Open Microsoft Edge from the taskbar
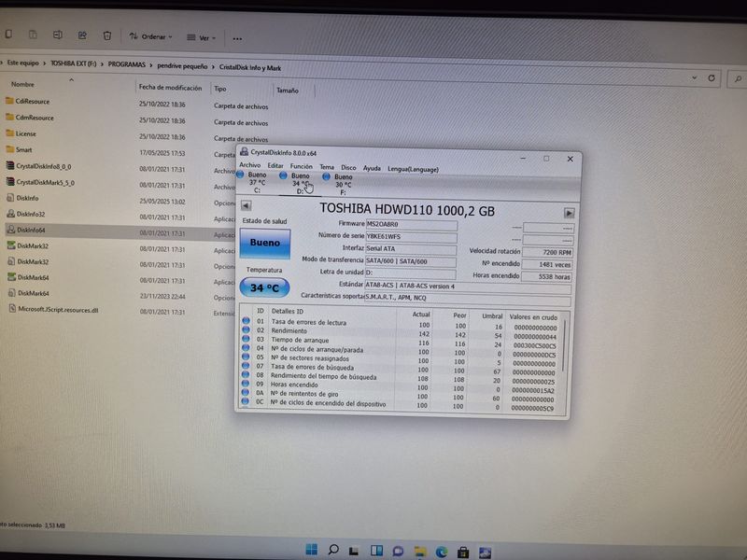The width and height of the screenshot is (747, 560). tap(442, 552)
